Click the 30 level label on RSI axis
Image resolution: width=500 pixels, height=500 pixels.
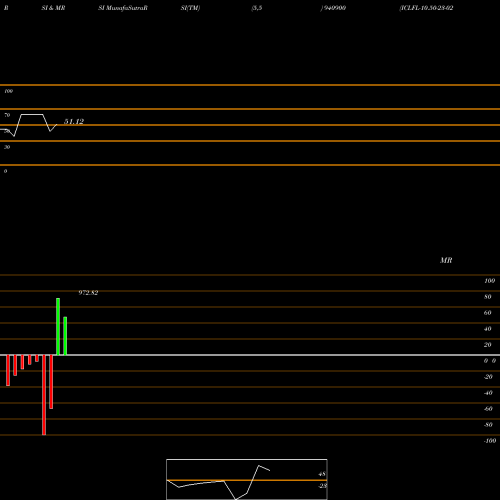click(x=7, y=147)
